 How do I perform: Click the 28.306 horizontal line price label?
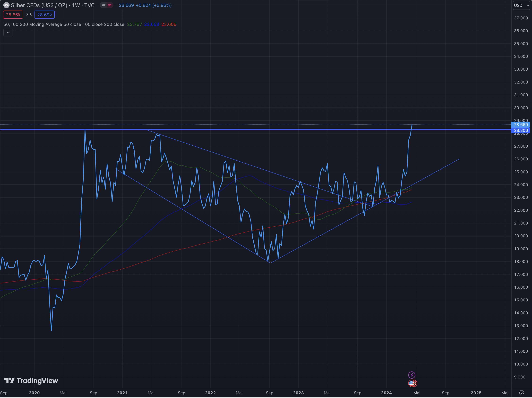pos(521,130)
